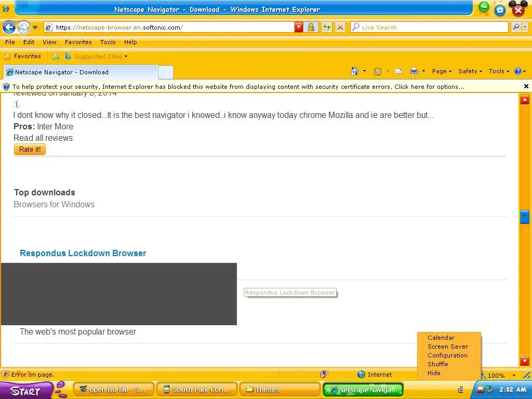This screenshot has width=532, height=399.
Task: Open a new blank tab
Action: click(x=166, y=72)
